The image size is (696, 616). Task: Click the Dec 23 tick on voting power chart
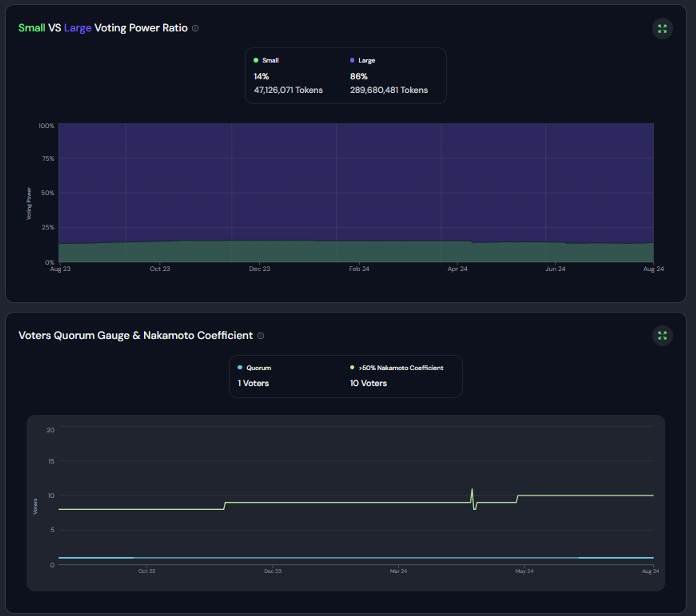click(x=259, y=269)
